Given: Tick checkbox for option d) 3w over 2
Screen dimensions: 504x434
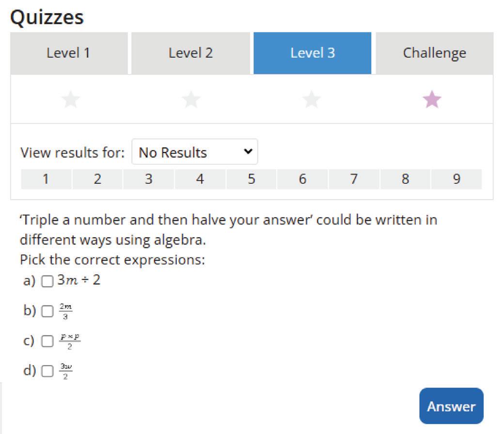Looking at the screenshot, I should (x=47, y=372).
